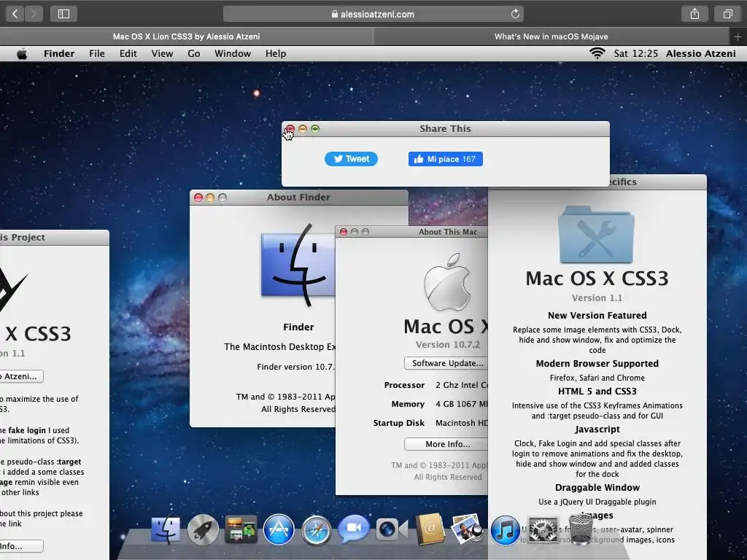This screenshot has width=747, height=560.
Task: Click the tools folder icon in specifics window
Action: 597,234
